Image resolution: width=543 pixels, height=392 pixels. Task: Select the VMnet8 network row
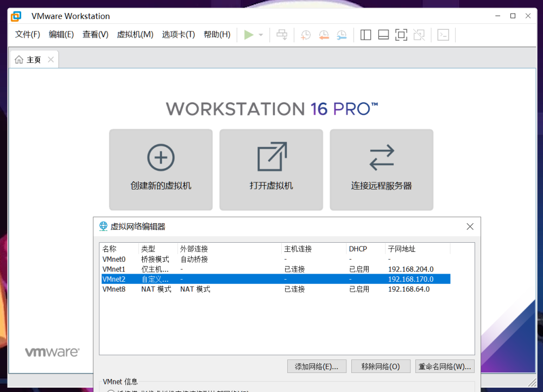coord(276,289)
